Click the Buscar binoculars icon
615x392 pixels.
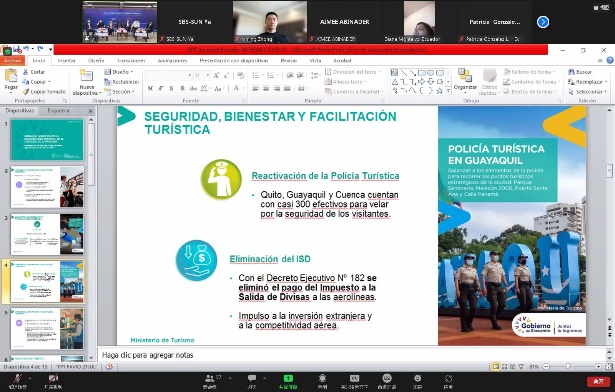(571, 72)
